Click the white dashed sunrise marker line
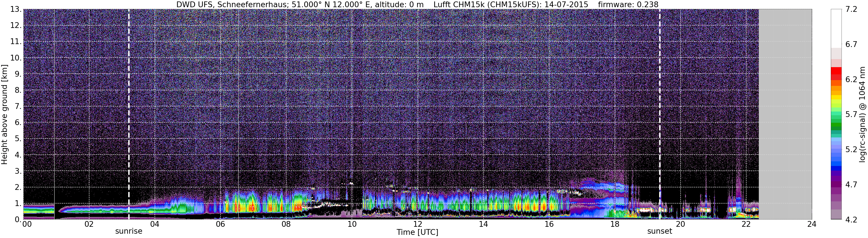The image size is (868, 238). [x=129, y=114]
